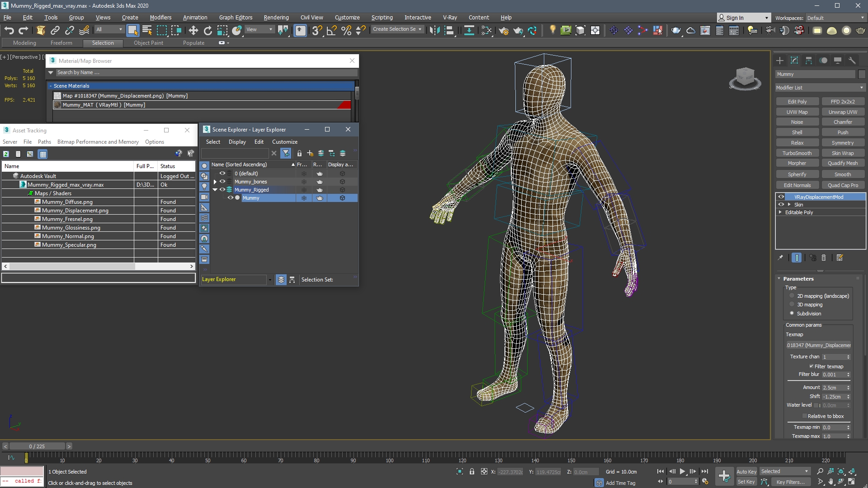Switch Asset Tracking to table view icon

pos(43,154)
